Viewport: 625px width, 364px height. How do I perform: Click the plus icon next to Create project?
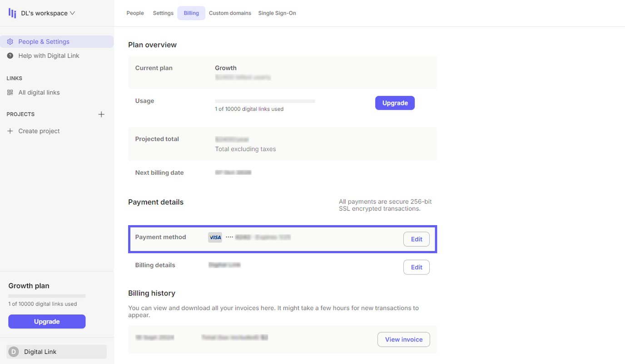[x=10, y=131]
